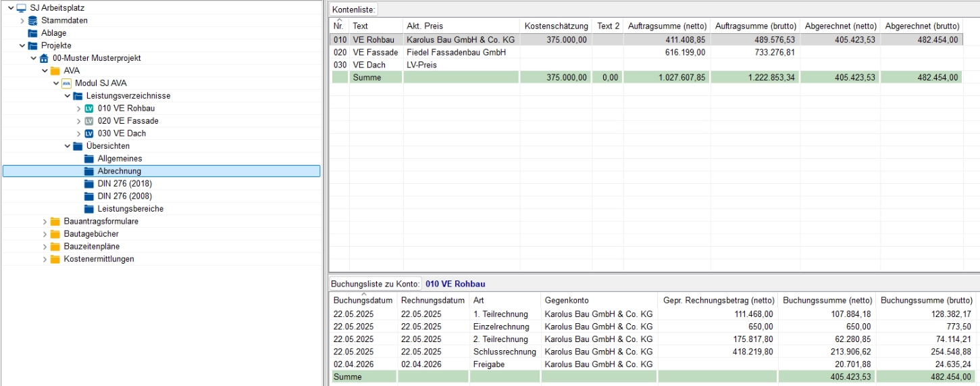This screenshot has width=980, height=386.
Task: Collapse the Modul SJ AVA node
Action: 55,84
